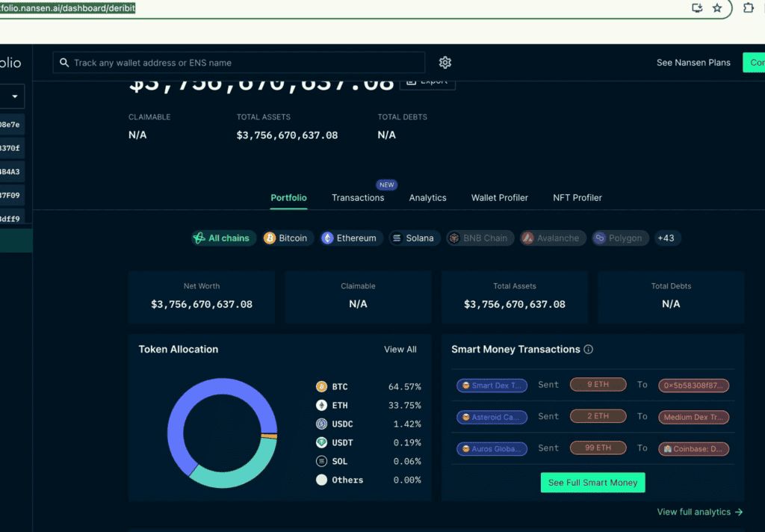Click the 0x5b58308f87 recipient tag
This screenshot has width=765, height=532.
693,385
